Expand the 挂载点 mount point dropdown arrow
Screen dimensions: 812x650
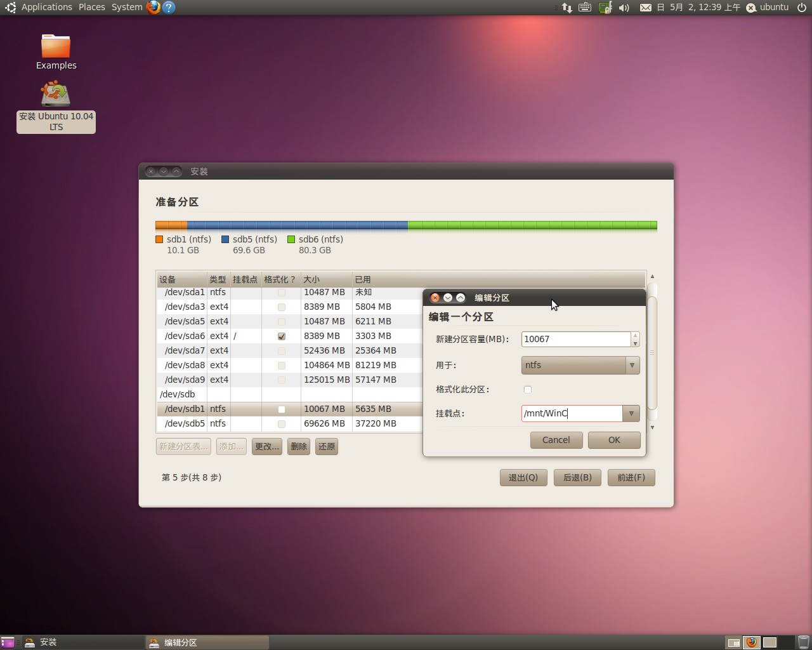point(631,413)
